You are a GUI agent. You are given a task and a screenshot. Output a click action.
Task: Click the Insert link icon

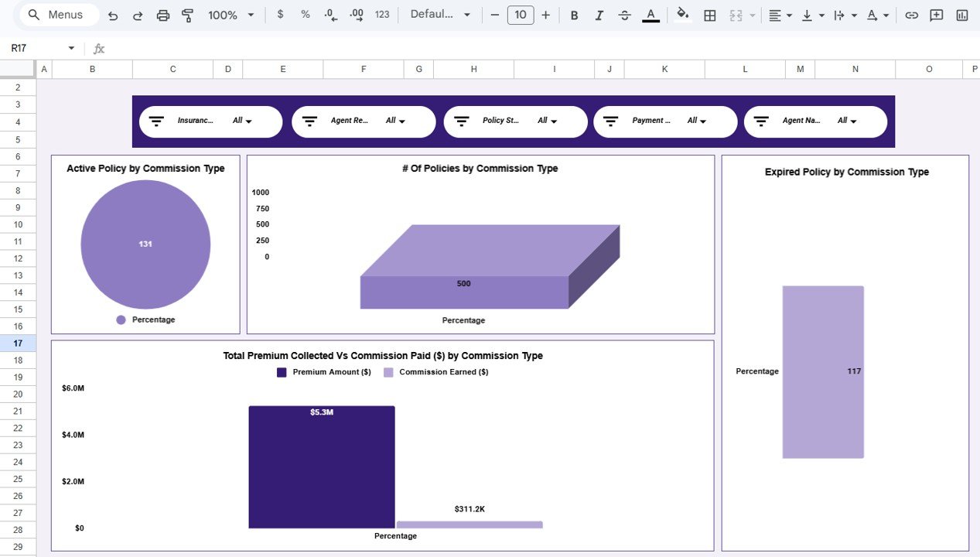coord(911,14)
